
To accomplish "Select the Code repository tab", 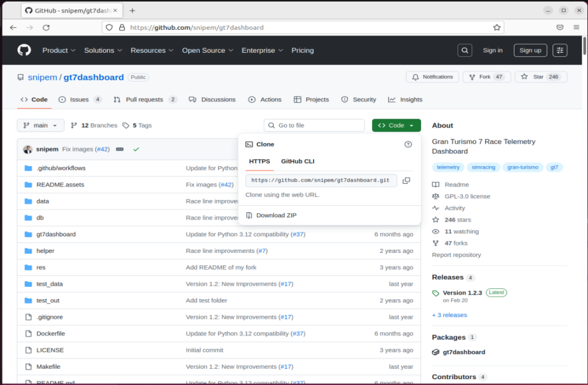I will tap(34, 99).
